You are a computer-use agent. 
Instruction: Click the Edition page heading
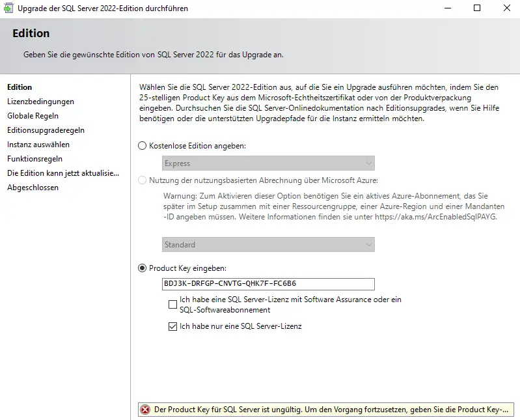(31, 33)
